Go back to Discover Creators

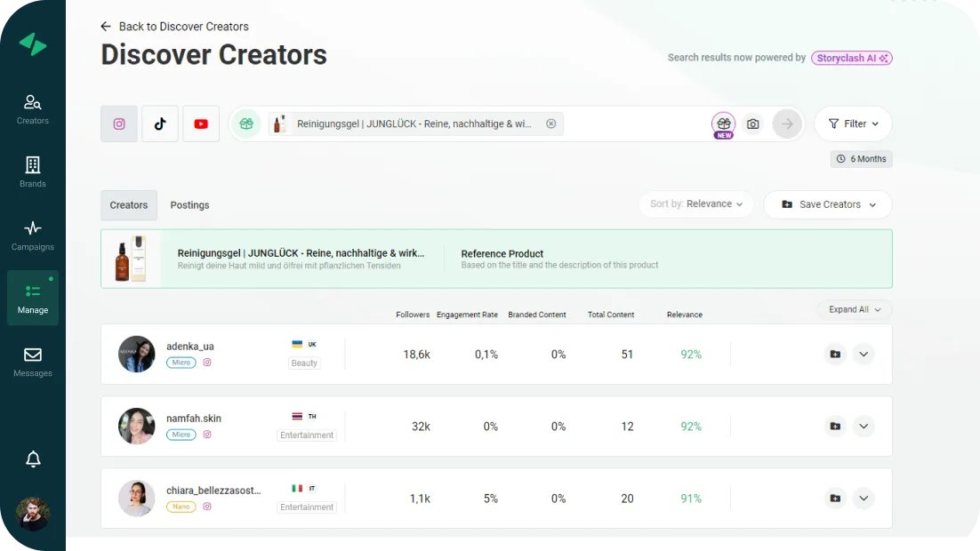174,27
